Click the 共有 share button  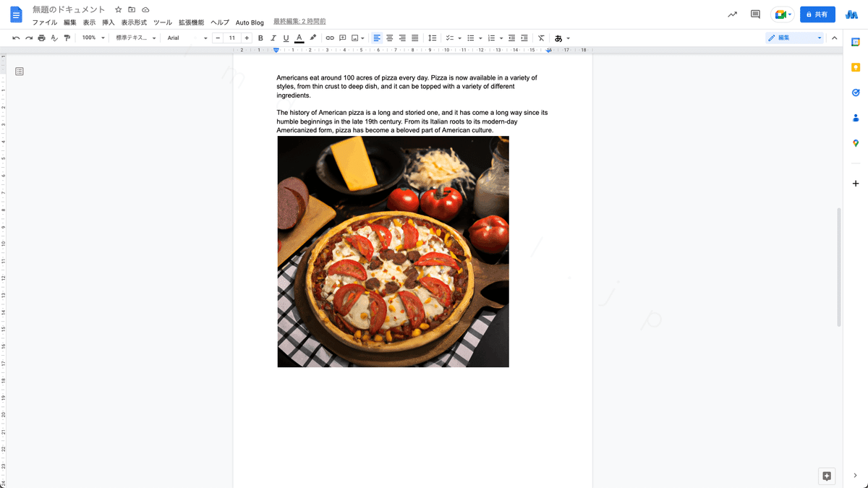[x=817, y=14]
